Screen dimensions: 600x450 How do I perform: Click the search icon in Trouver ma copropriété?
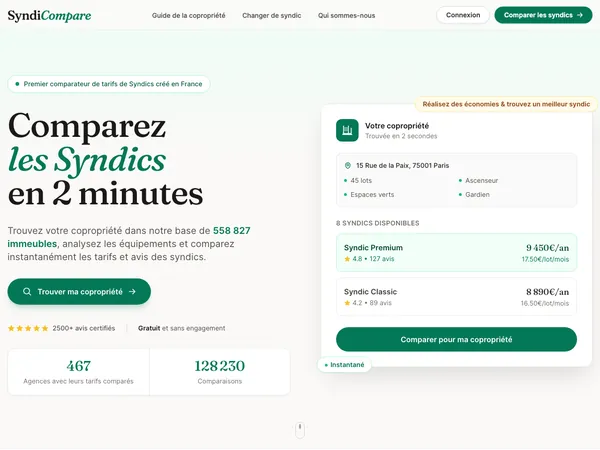[27, 292]
